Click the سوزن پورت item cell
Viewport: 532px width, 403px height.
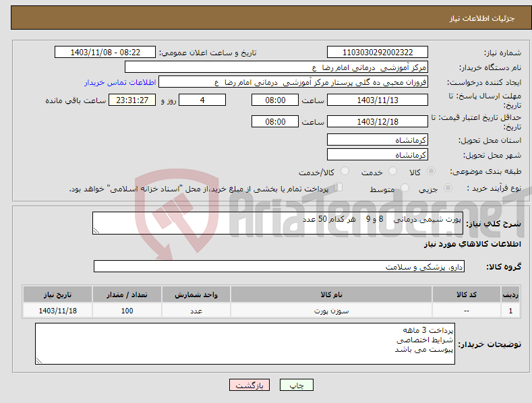point(331,311)
